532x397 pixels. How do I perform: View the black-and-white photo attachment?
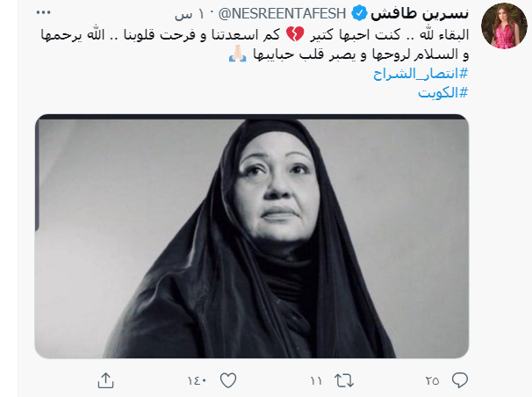coord(252,236)
